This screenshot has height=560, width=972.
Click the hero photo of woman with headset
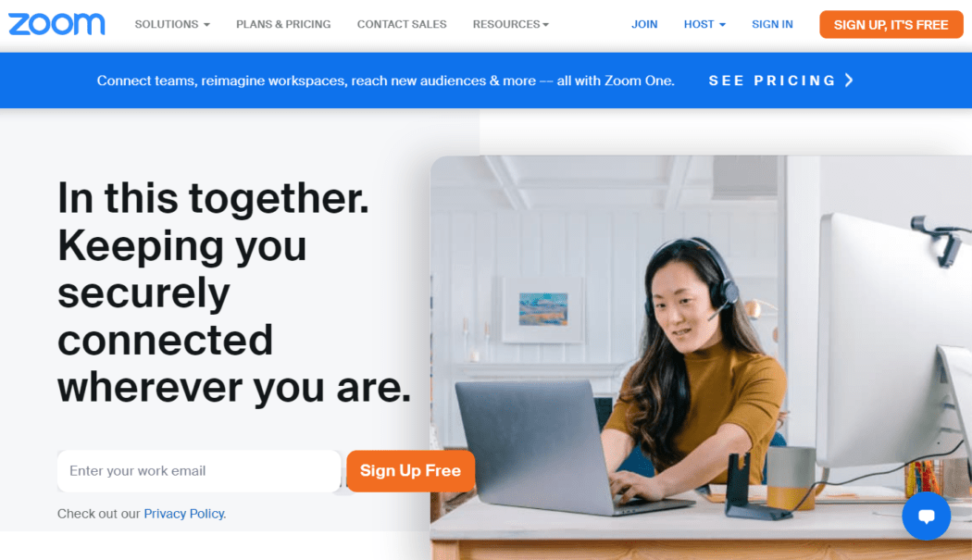[x=701, y=357]
